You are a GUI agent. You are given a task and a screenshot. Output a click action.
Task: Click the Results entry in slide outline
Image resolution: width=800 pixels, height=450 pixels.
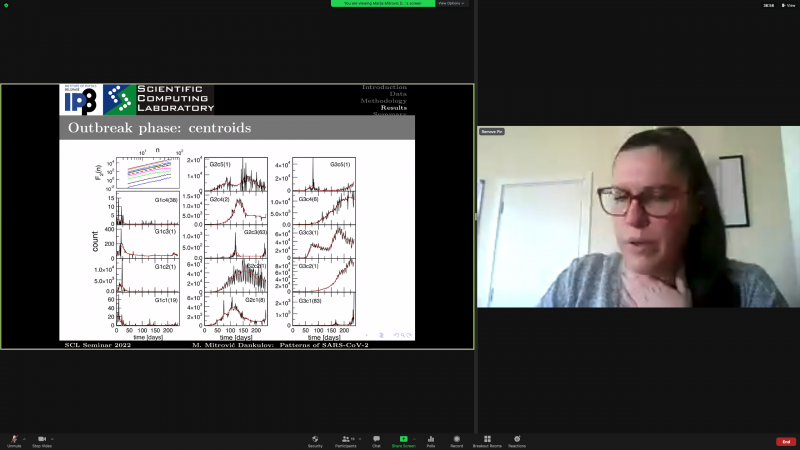click(x=393, y=108)
